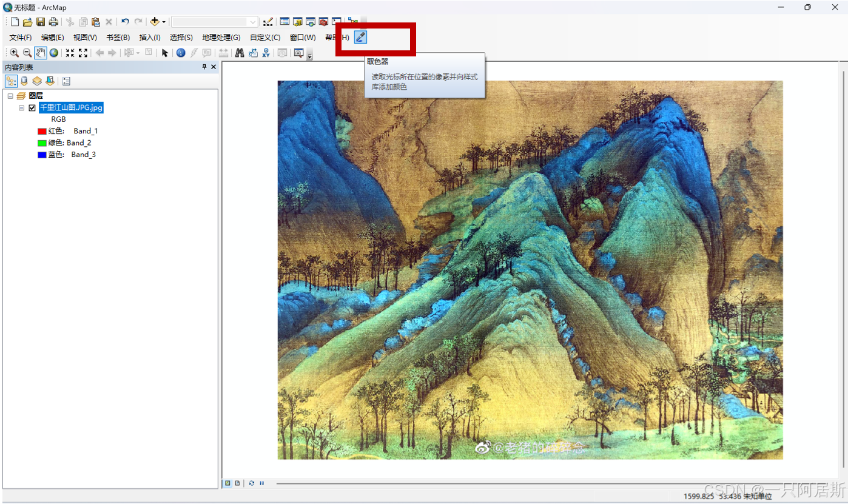Click the green Band_2 color swatch
The image size is (848, 504).
[42, 143]
